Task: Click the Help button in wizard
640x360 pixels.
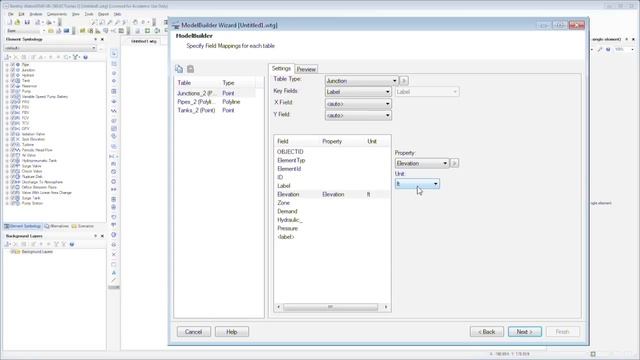Action: click(231, 332)
